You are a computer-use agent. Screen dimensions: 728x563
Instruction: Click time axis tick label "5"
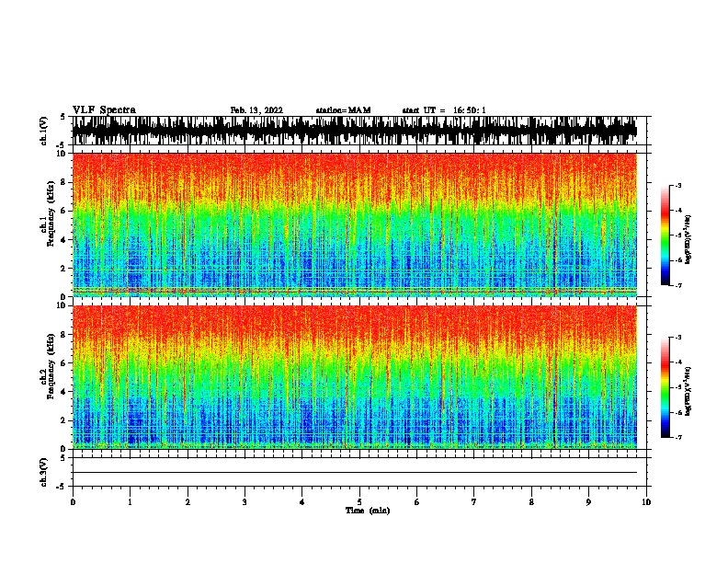(x=359, y=502)
